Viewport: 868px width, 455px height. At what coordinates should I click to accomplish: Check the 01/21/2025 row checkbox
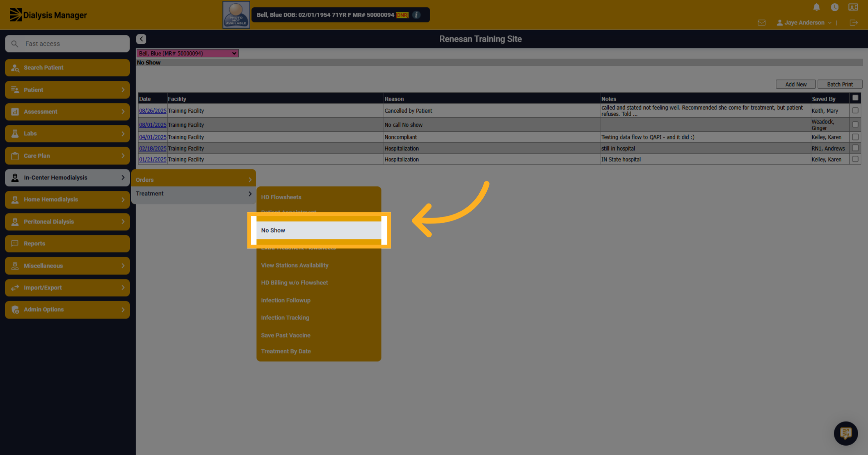coord(855,159)
